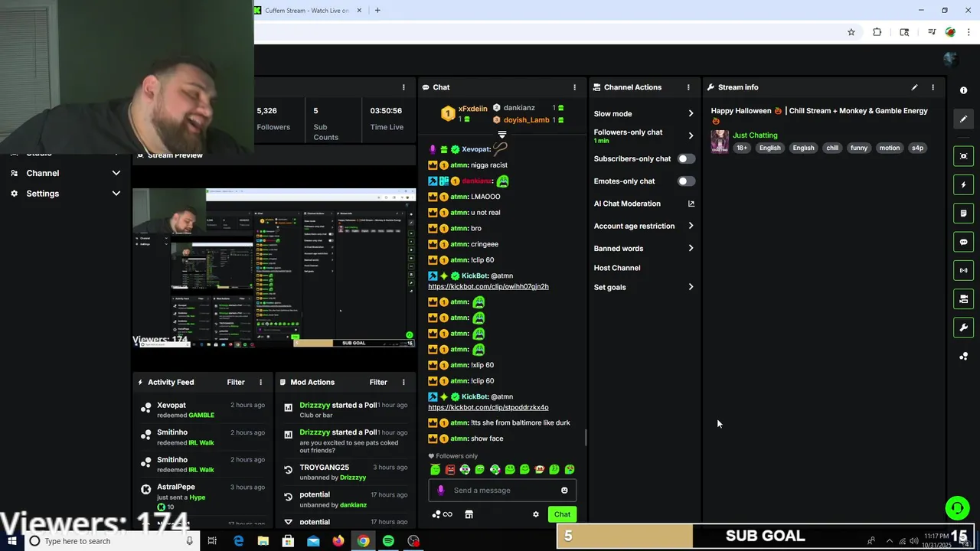Open the Mod Actions Filter
The image size is (980, 551).
pyautogui.click(x=378, y=382)
